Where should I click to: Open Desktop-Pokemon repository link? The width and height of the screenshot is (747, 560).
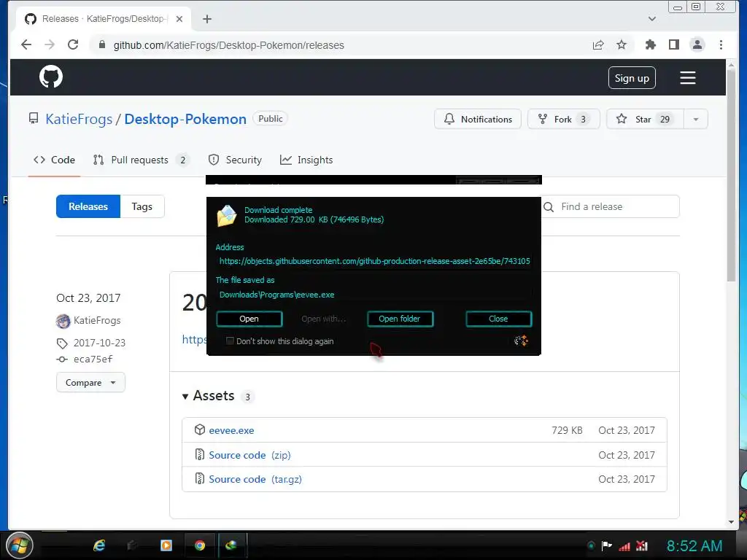tap(185, 119)
